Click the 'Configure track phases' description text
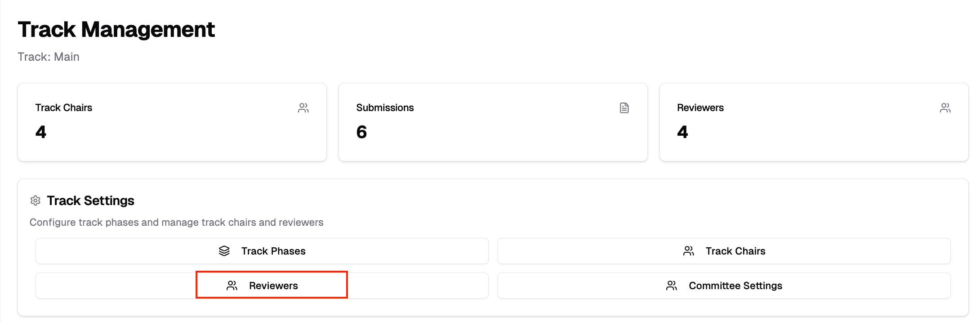The height and width of the screenshot is (322, 980). click(x=176, y=222)
